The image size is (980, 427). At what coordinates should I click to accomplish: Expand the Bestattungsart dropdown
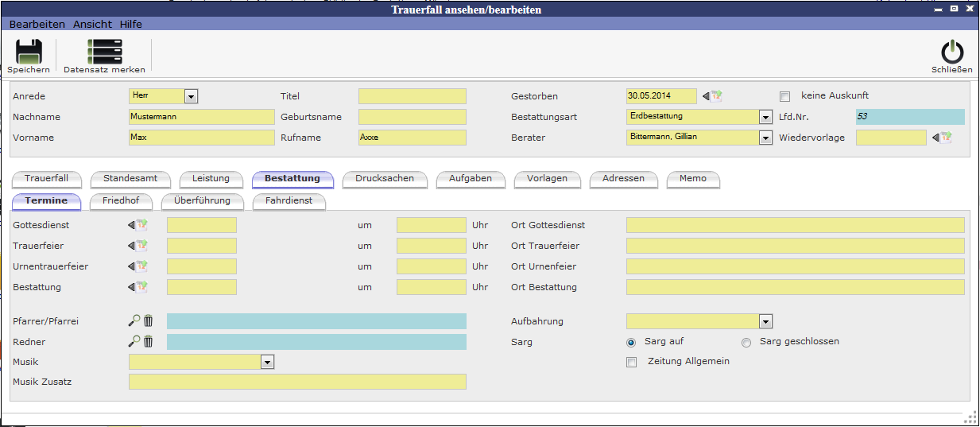(x=765, y=118)
